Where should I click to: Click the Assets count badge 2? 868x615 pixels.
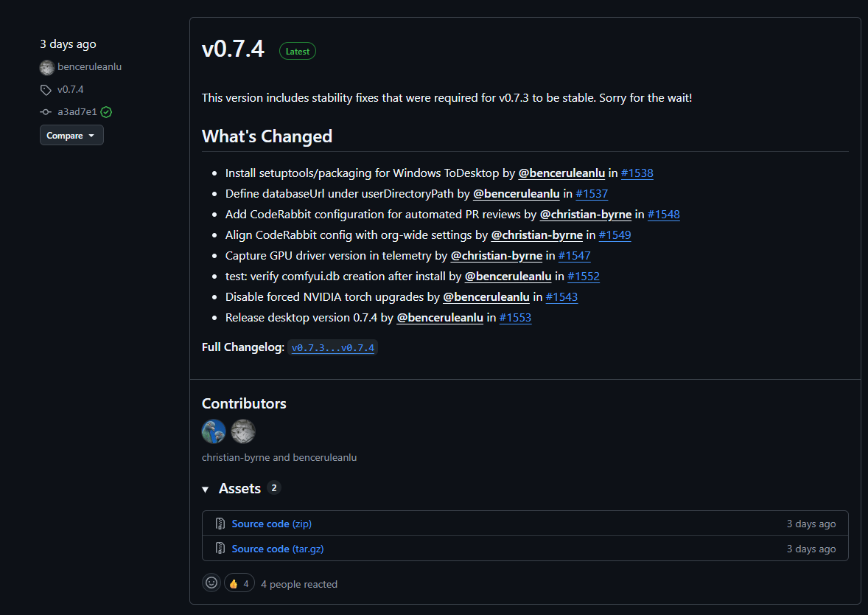click(x=274, y=488)
